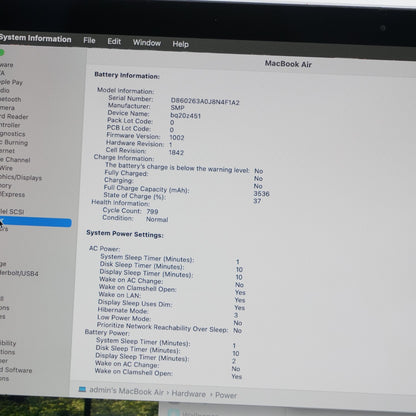Click the green zoom window button
This screenshot has height=416, width=416.
click(x=1, y=53)
